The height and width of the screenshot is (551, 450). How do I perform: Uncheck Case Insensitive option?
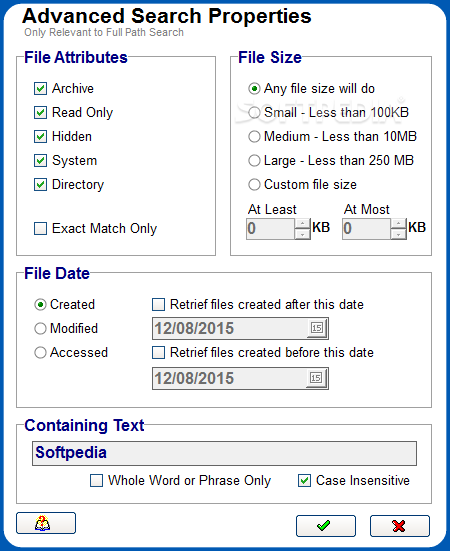304,480
